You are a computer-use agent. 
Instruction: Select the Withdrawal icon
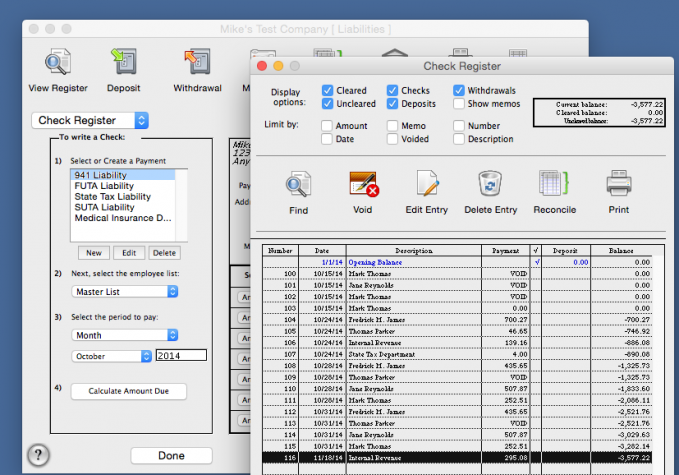tap(197, 61)
